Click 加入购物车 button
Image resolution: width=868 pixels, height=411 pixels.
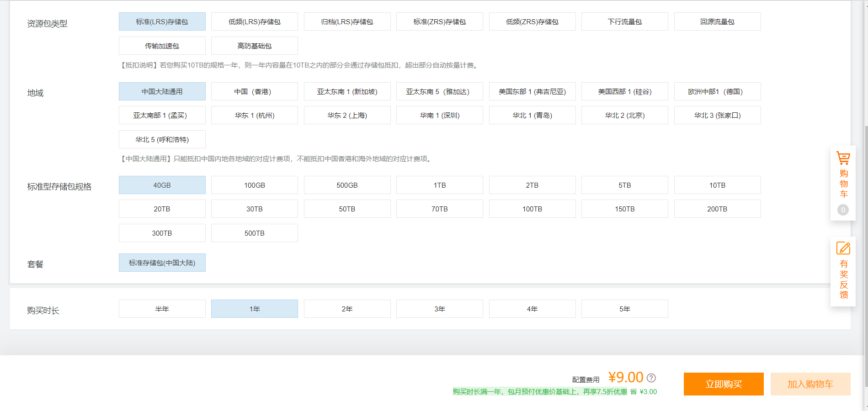pos(810,384)
